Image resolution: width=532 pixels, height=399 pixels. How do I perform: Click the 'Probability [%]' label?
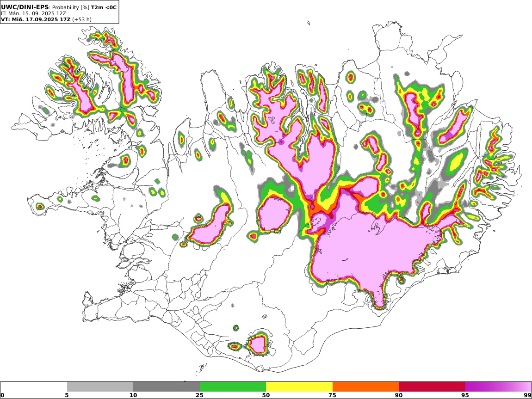[71, 7]
